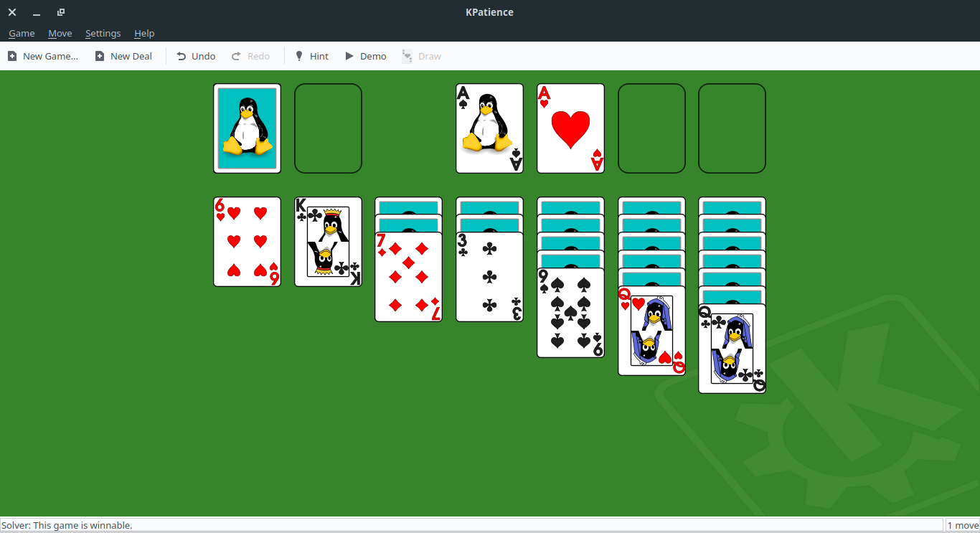This screenshot has height=533, width=980.
Task: Undo the last move
Action: click(x=196, y=56)
